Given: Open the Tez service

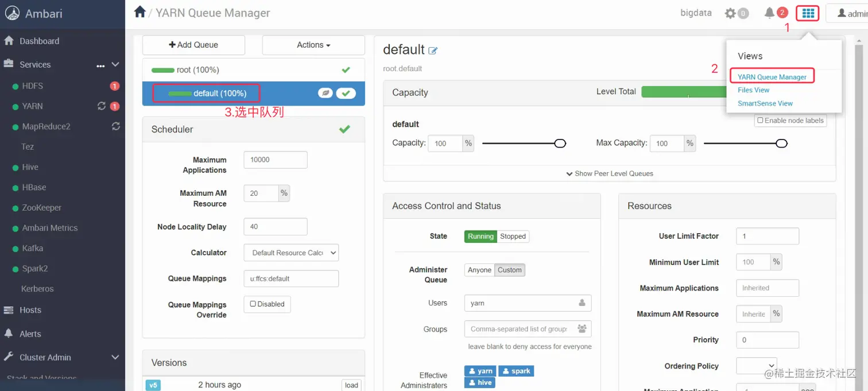Looking at the screenshot, I should click(28, 146).
